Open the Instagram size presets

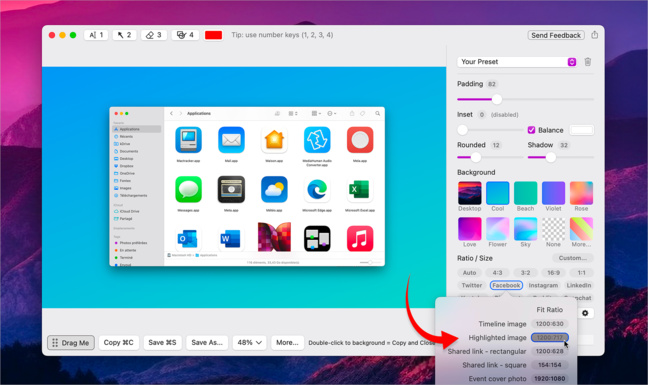543,285
